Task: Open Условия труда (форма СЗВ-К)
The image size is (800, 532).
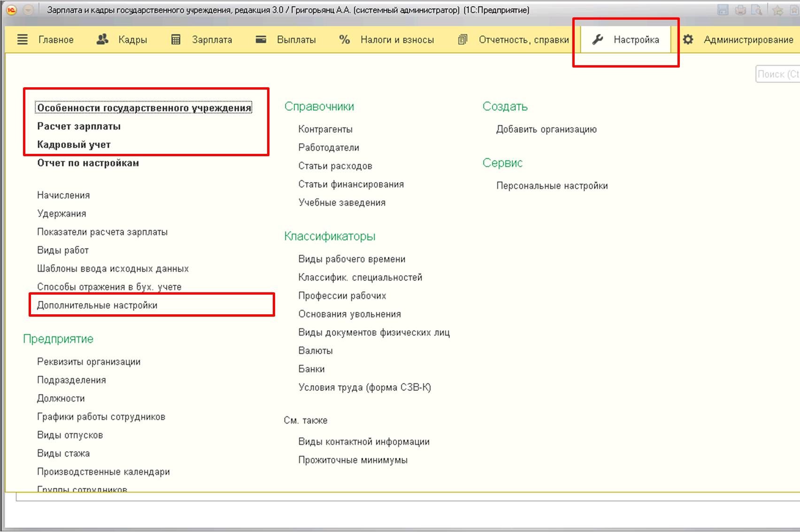Action: click(x=365, y=387)
